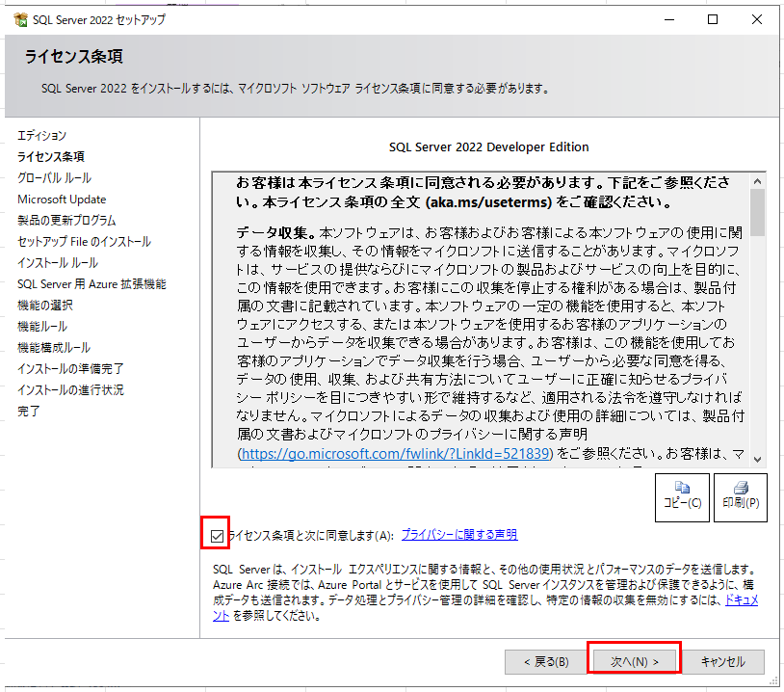Maximize the setup window
This screenshot has width=784, height=692.
(713, 19)
